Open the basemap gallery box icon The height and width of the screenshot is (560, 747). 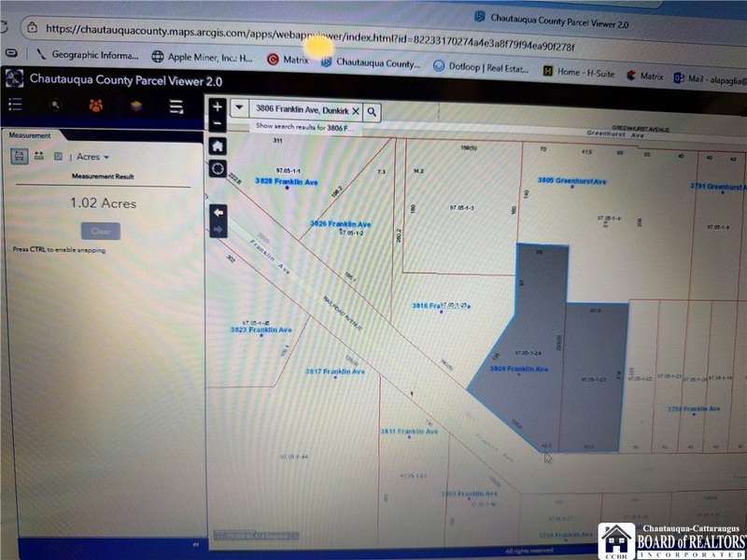[x=135, y=105]
